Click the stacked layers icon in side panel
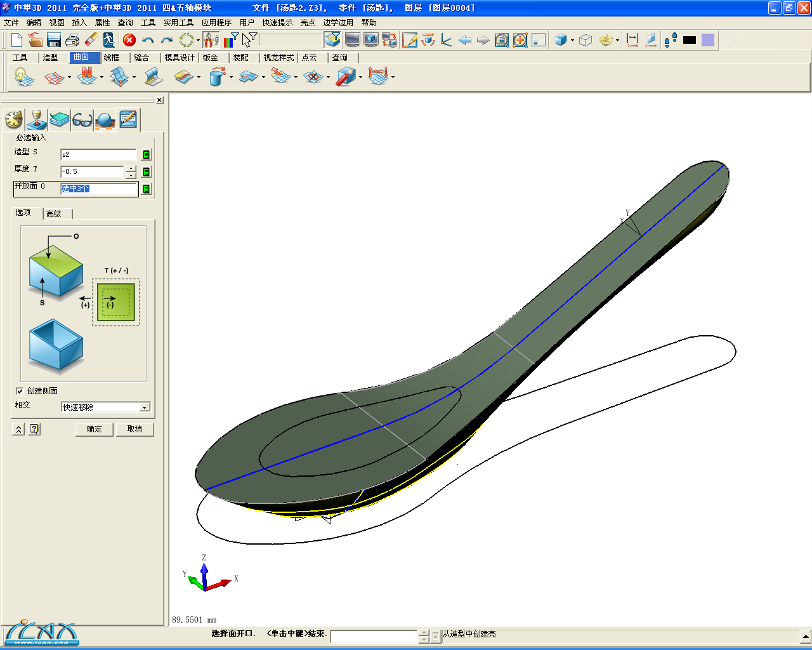Screen dimensions: 812x650 (60, 119)
